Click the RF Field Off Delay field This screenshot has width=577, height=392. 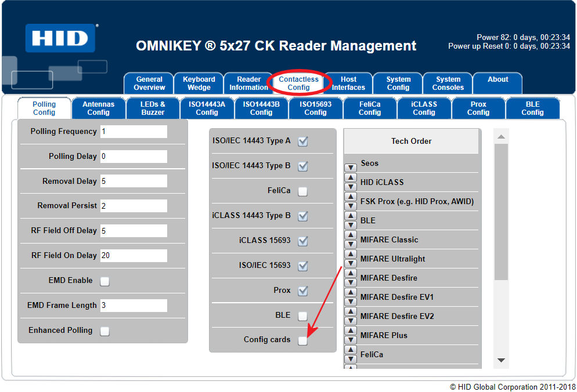134,231
